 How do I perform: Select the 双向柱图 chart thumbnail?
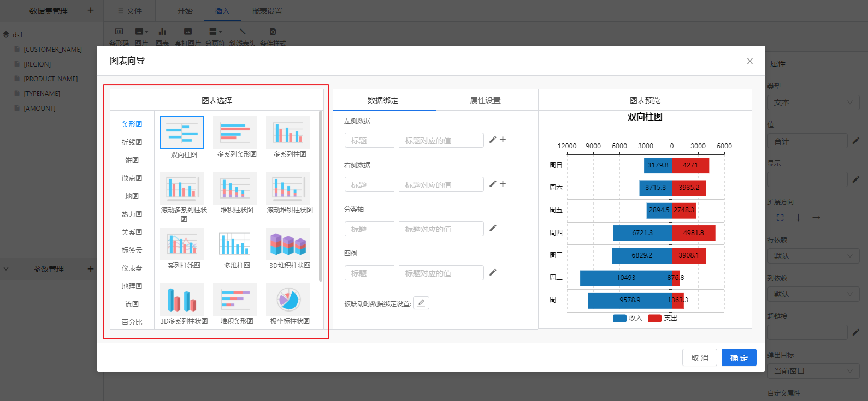coord(182,133)
